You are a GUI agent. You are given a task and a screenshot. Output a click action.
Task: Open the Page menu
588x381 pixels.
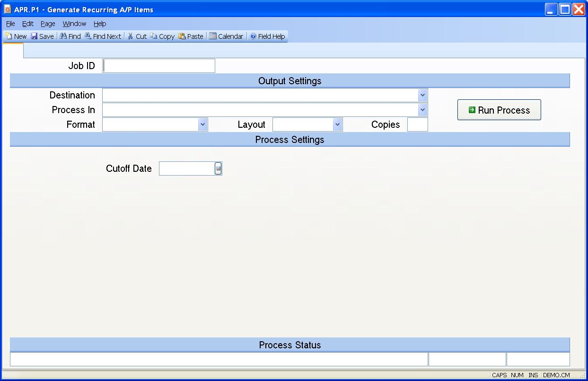coord(48,24)
